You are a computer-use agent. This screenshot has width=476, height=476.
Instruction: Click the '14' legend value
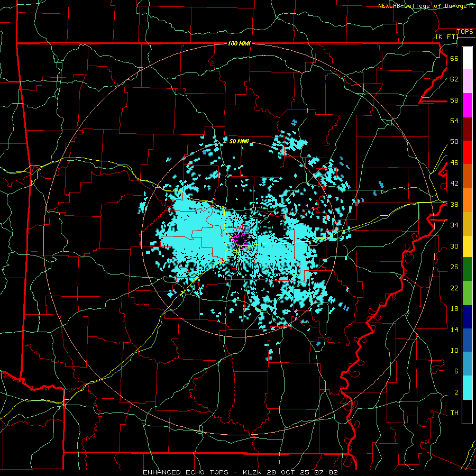454,329
